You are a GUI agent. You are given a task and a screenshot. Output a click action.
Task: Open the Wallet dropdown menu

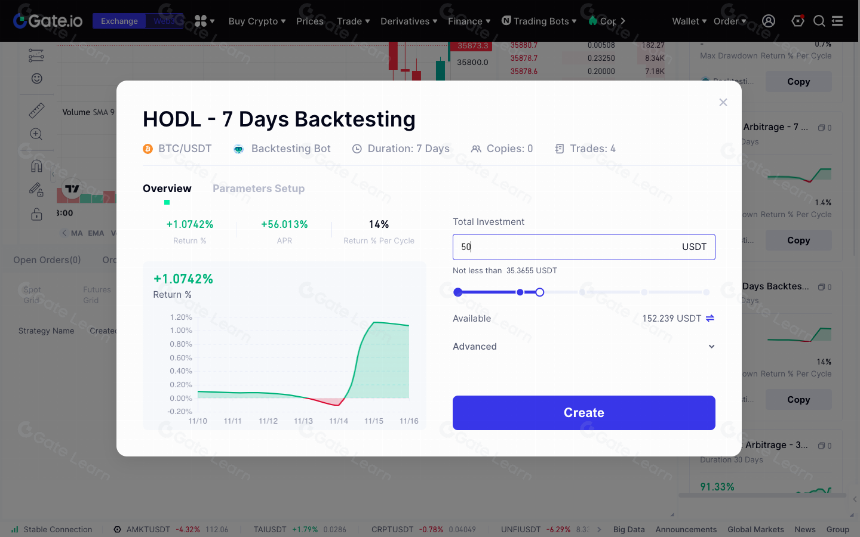click(689, 21)
